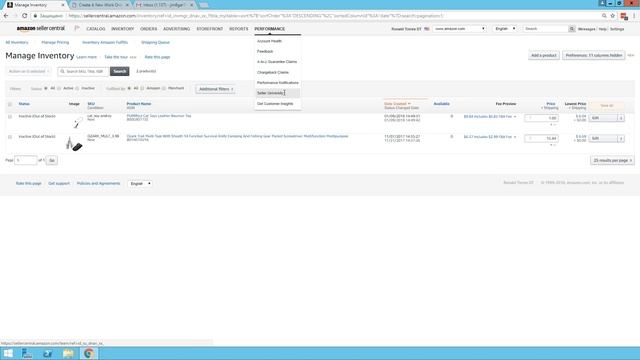Screen dimensions: 640x360
Task: Open the second row's Edit arrow dropdown
Action: tap(621, 138)
